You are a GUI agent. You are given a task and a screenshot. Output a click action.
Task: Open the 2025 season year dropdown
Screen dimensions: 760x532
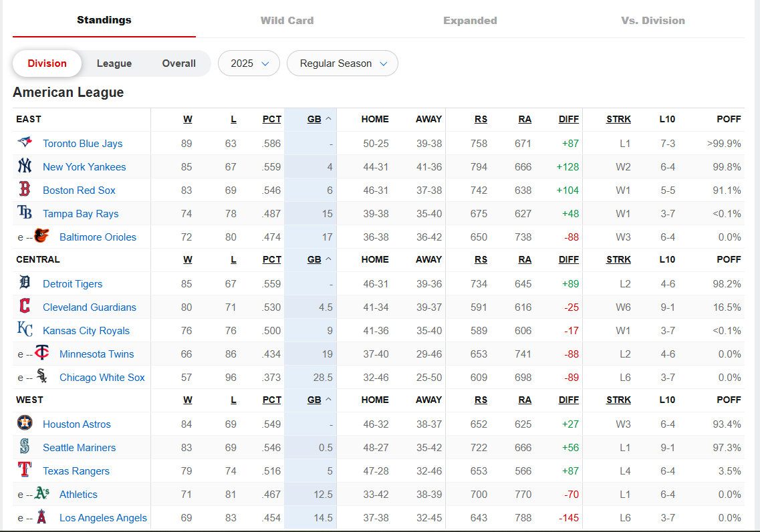(249, 63)
